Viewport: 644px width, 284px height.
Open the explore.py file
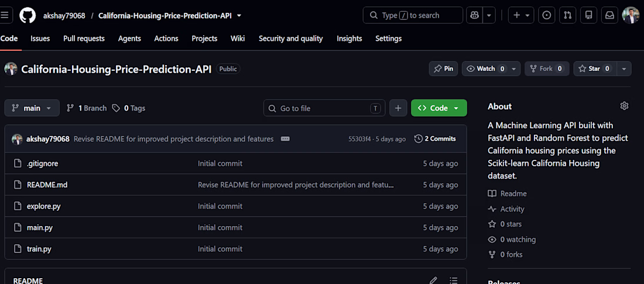tap(43, 206)
